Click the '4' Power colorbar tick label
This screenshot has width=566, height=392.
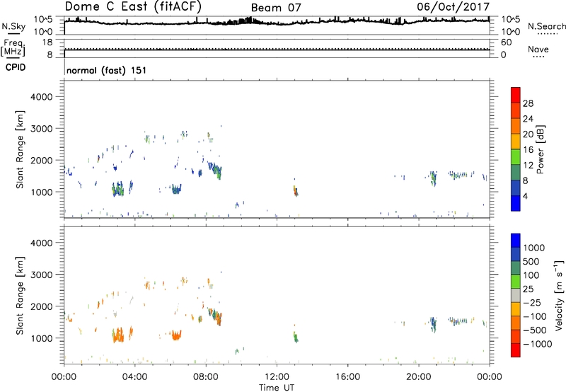point(526,196)
